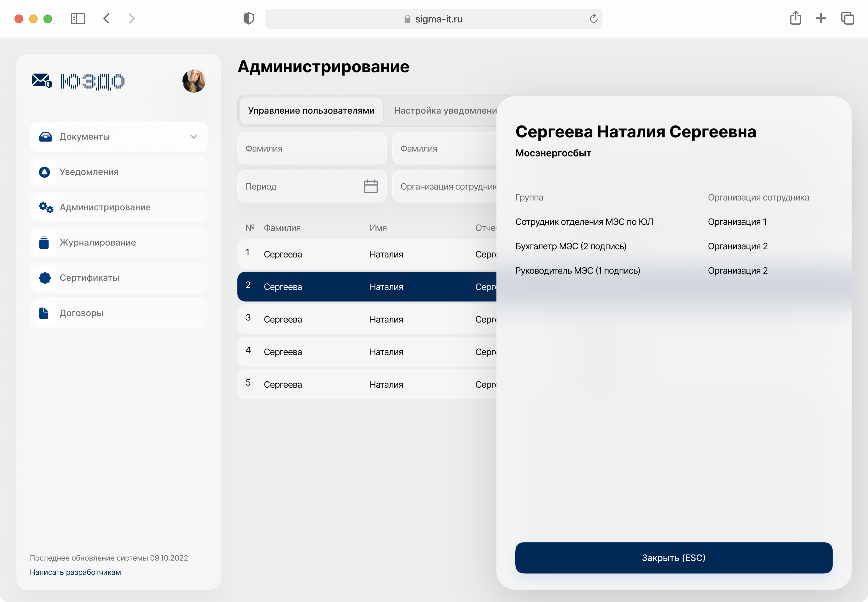Click the Договоры document icon
868x602 pixels.
point(44,313)
